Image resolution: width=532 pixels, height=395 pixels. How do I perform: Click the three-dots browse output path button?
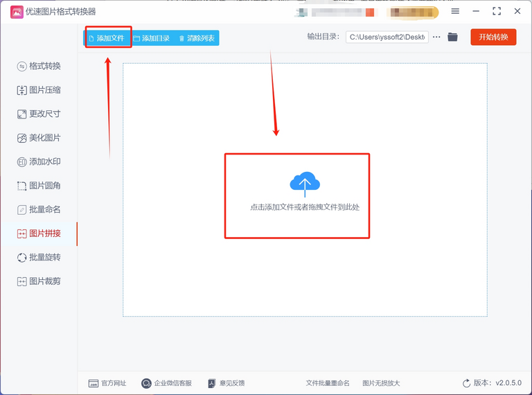pos(436,37)
